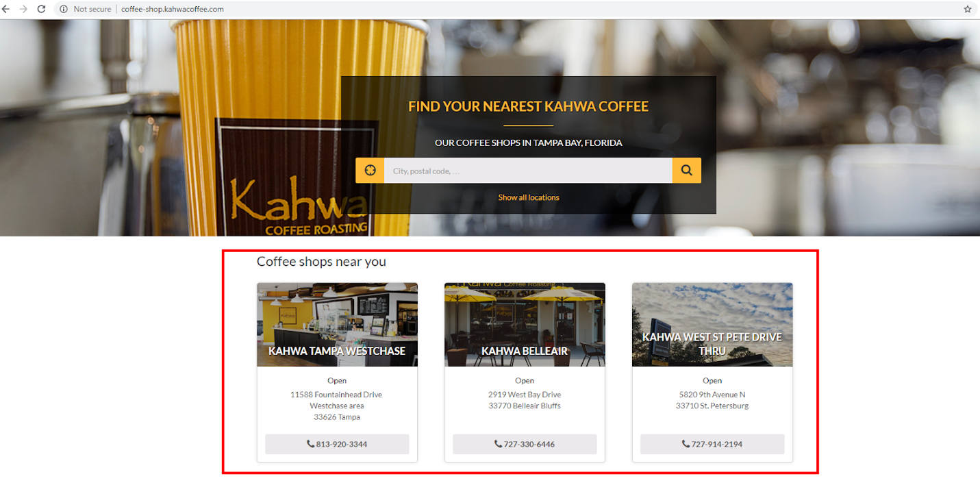Screen dimensions: 980x494
Task: Call 813-920-3344 for Tampa Westchase
Action: [x=337, y=444]
